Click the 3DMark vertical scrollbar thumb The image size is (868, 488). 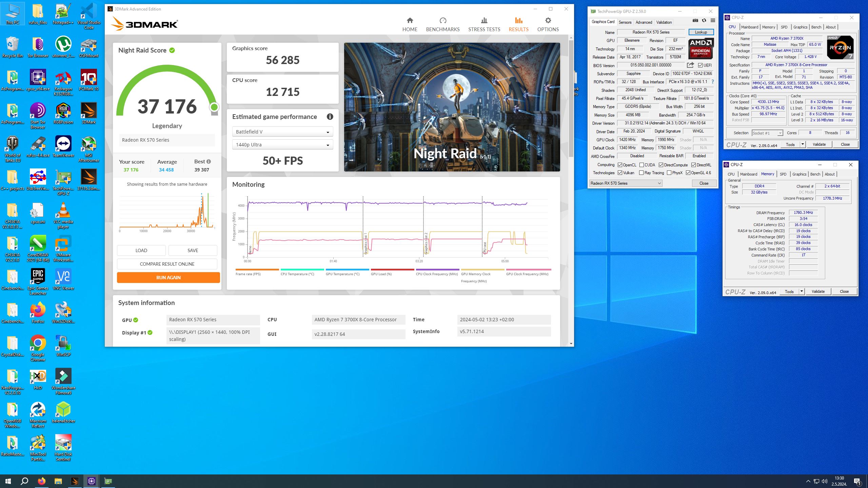[571, 98]
